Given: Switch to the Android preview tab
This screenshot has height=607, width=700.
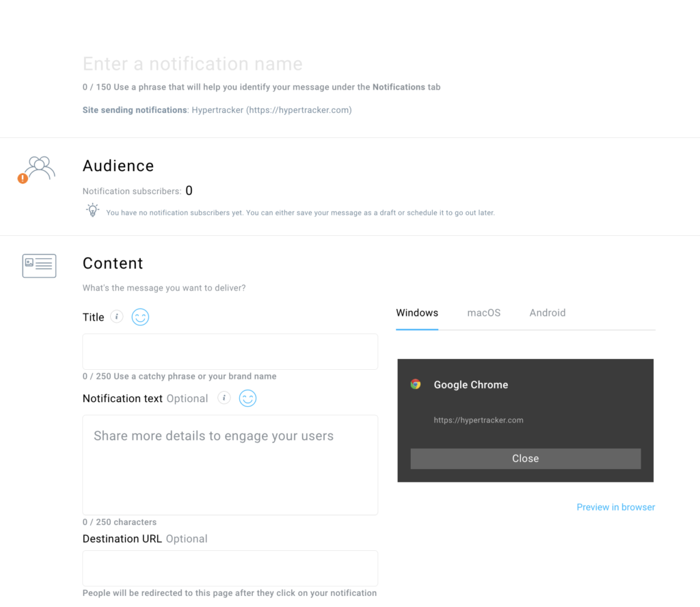Looking at the screenshot, I should [x=547, y=312].
